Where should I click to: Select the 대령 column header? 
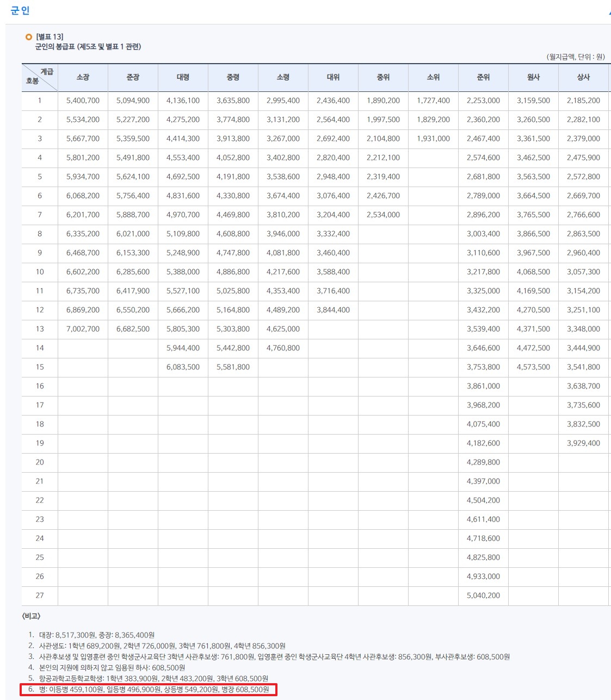point(183,77)
